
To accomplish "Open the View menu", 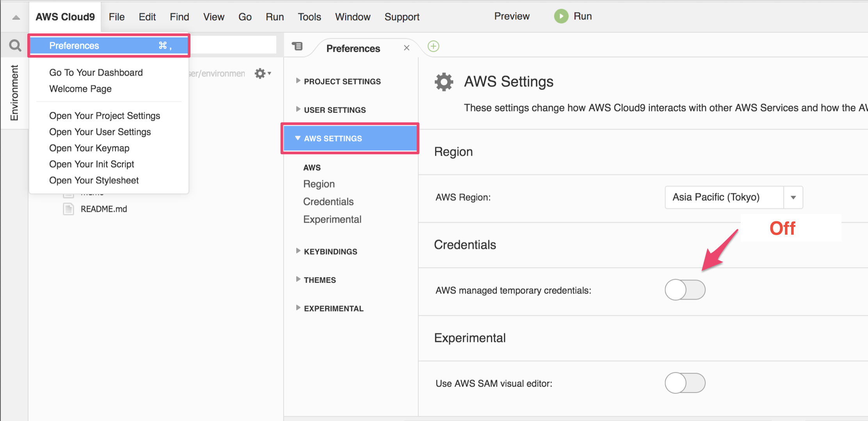I will (x=213, y=17).
